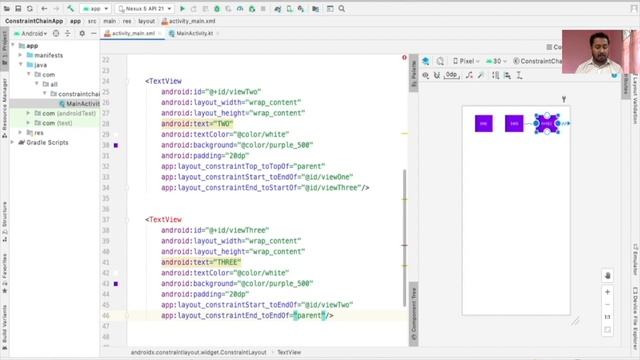The image size is (640, 360).
Task: Click the Clear All Constraints icon
Action: tap(469, 76)
